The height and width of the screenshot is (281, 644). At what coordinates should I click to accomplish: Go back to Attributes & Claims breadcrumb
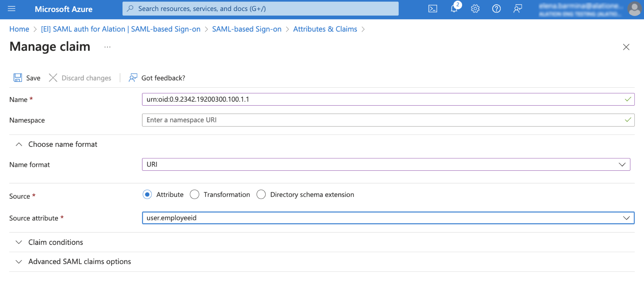325,29
